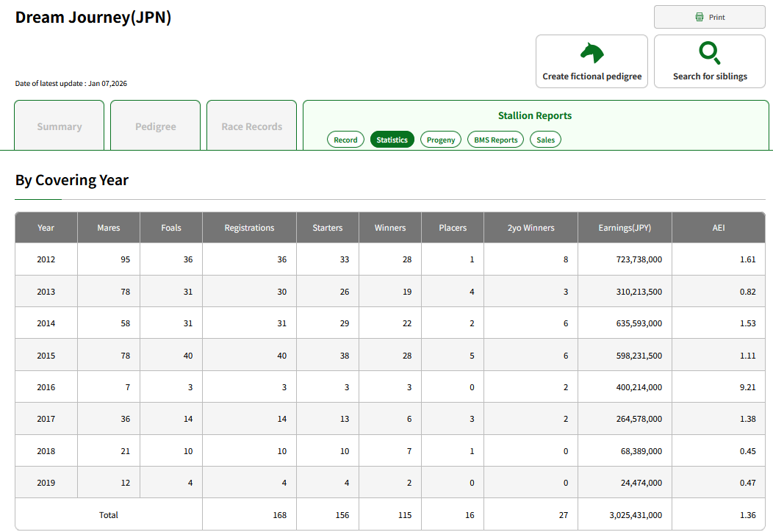Click earnings value 24,474,000
Viewport: 773px width, 532px height.
641,483
